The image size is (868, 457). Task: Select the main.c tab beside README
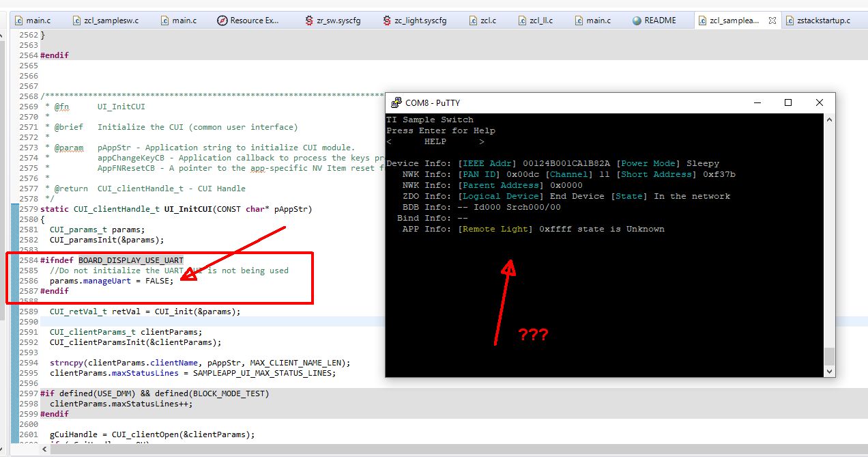pyautogui.click(x=592, y=20)
